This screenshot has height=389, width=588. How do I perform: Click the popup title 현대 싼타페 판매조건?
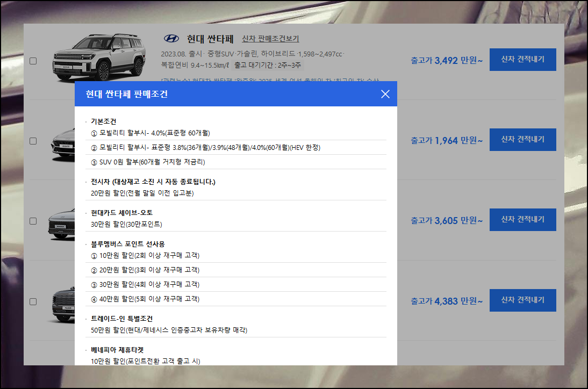(x=127, y=94)
